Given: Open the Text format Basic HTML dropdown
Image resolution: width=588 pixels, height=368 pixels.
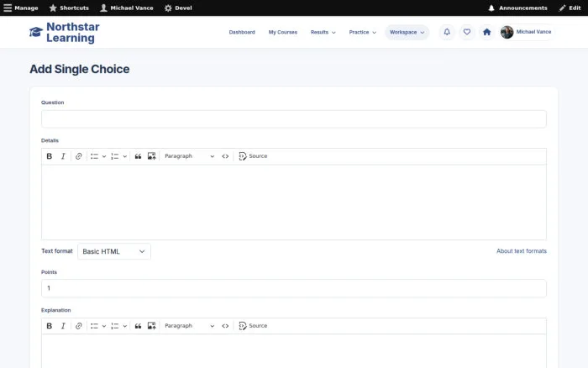Looking at the screenshot, I should click(x=114, y=251).
